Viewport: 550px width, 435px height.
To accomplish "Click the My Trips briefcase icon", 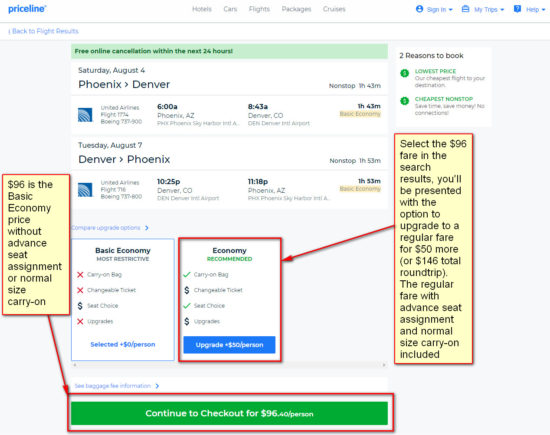I will click(465, 9).
